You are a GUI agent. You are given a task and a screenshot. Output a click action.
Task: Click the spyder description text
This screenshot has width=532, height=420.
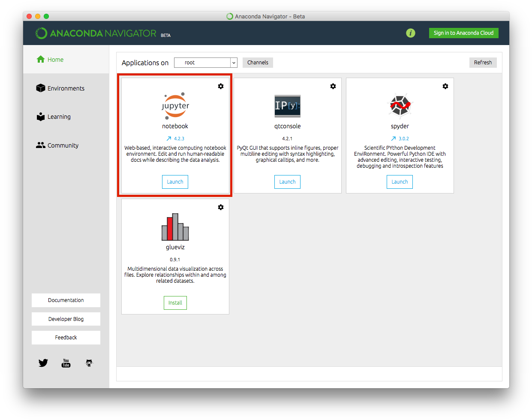400,157
